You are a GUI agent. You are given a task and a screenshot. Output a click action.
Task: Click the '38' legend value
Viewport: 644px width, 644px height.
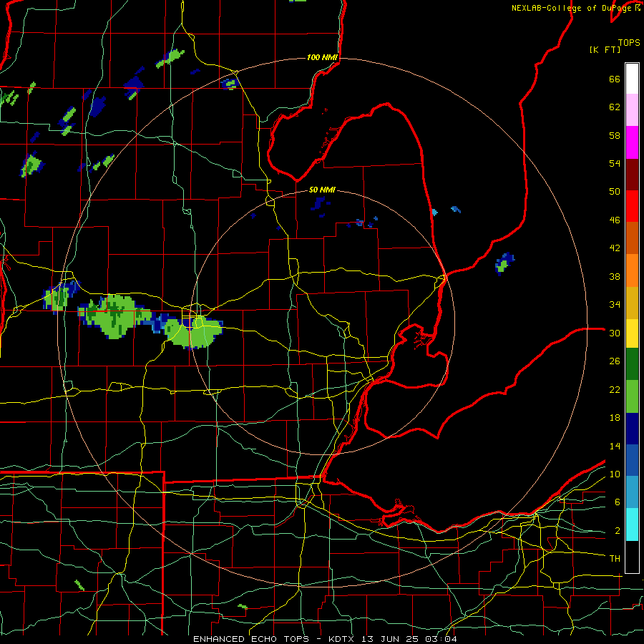tap(615, 276)
